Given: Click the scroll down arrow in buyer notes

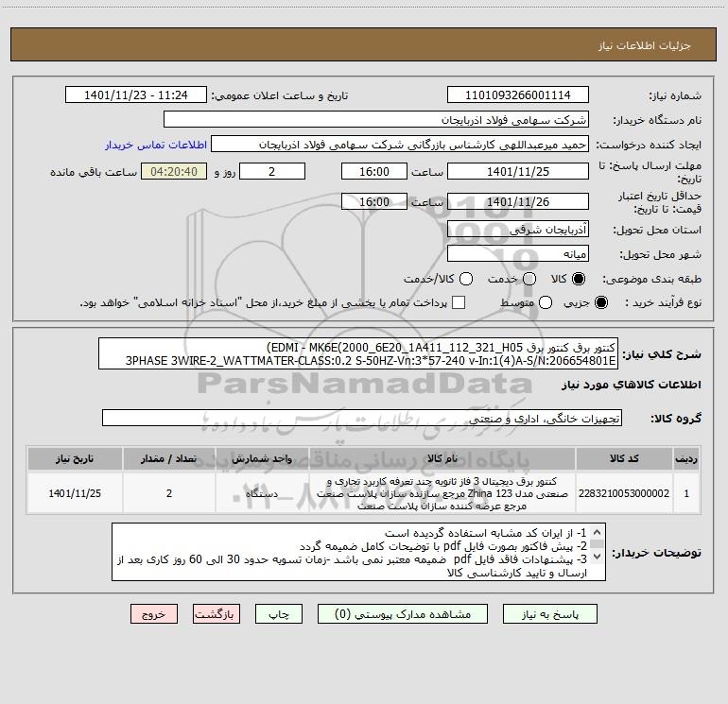Looking at the screenshot, I should tap(598, 556).
